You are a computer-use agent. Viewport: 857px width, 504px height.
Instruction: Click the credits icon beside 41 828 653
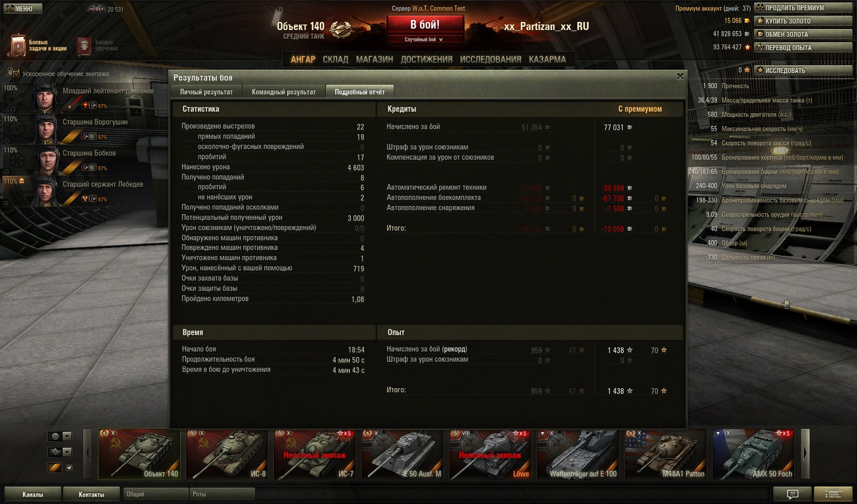(x=747, y=34)
